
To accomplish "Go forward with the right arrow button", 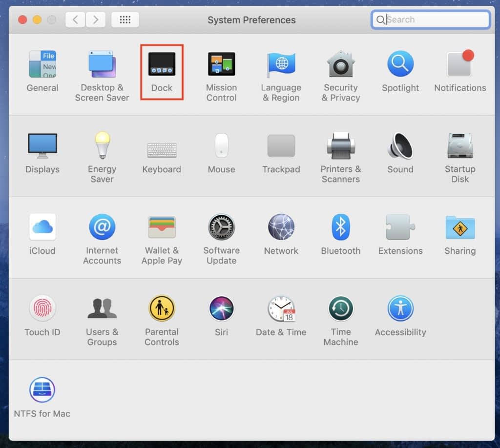I will 95,20.
